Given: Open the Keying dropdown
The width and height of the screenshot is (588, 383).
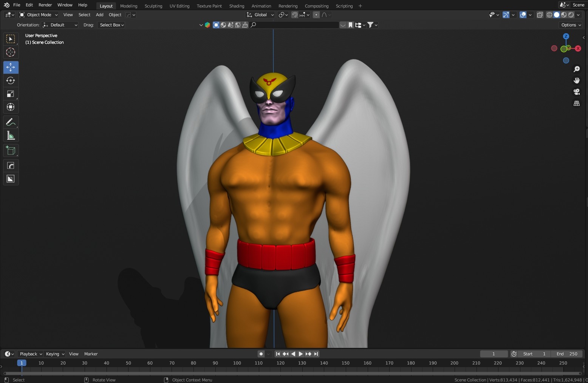Looking at the screenshot, I should coord(55,354).
